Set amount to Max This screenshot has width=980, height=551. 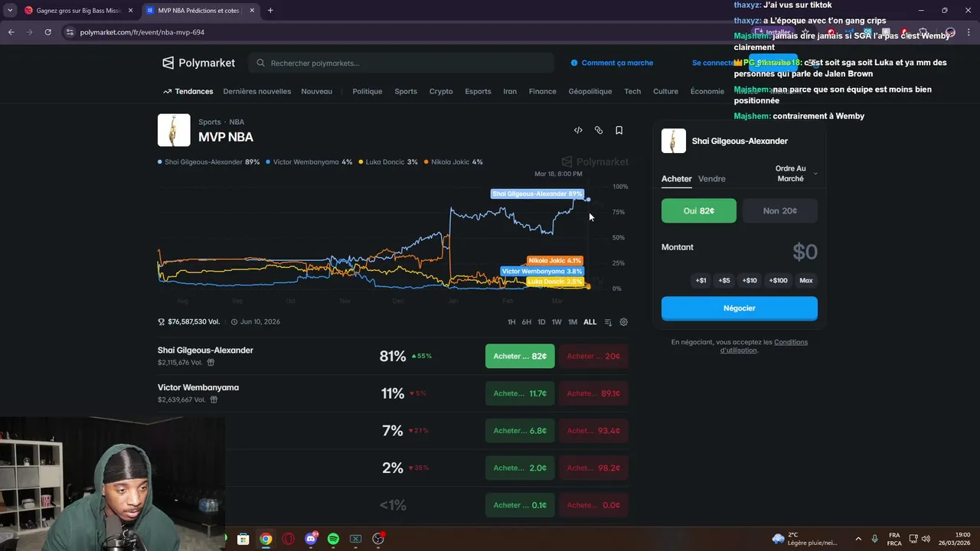[x=806, y=281]
